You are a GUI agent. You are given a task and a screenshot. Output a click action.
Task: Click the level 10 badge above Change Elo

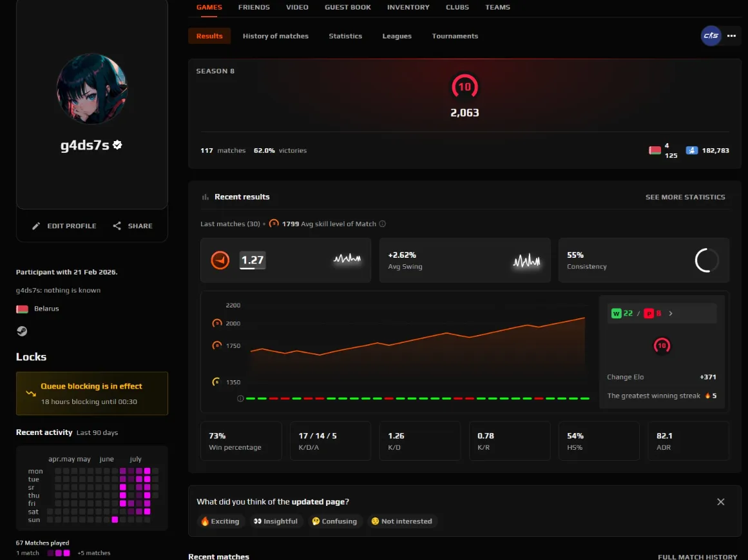[662, 345]
